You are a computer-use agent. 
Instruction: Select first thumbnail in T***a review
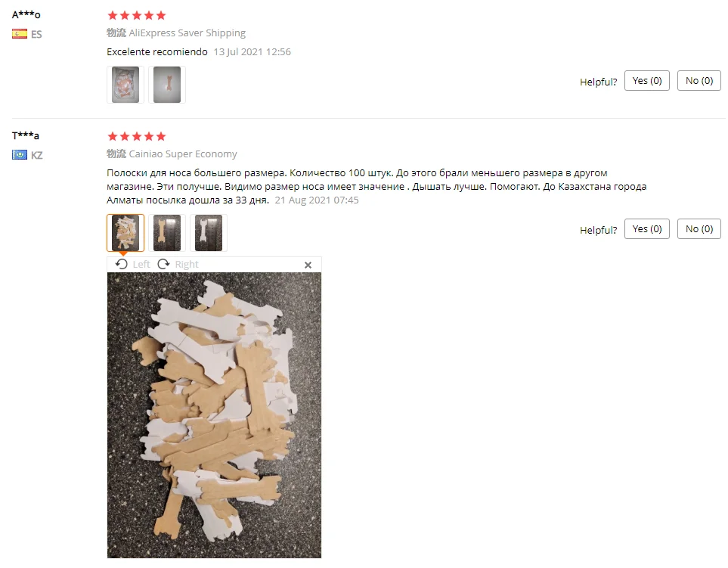point(125,233)
